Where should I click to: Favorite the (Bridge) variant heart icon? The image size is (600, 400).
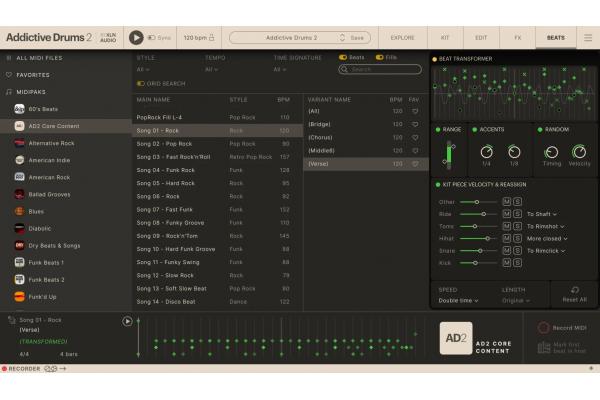click(x=415, y=124)
